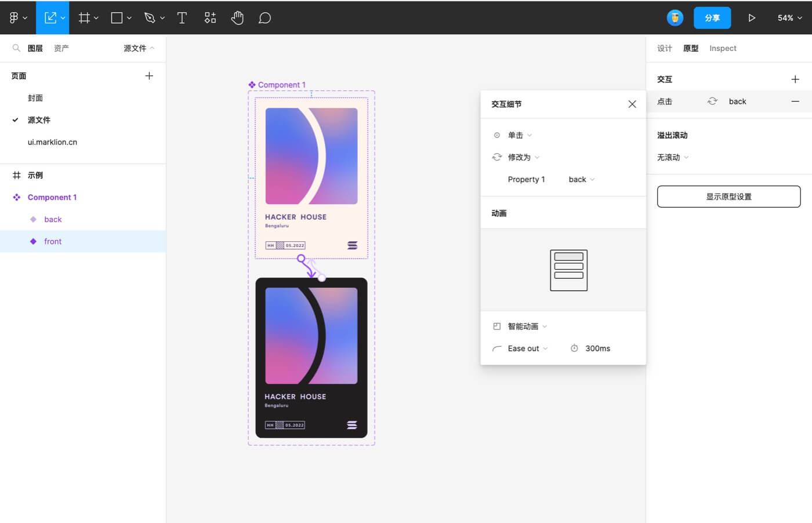Viewport: 812px width, 523px height.
Task: Select the 点击 back interaction row
Action: 729,101
